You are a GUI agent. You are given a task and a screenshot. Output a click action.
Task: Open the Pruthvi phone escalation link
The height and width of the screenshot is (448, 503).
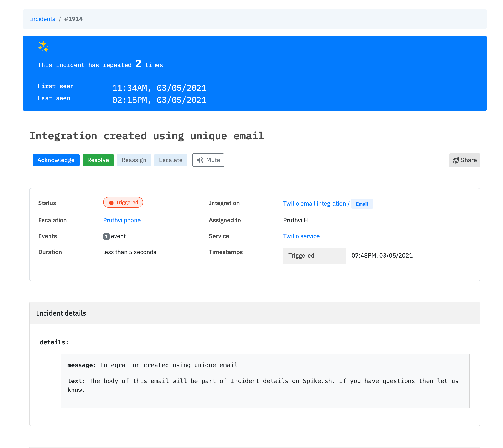pyautogui.click(x=122, y=220)
